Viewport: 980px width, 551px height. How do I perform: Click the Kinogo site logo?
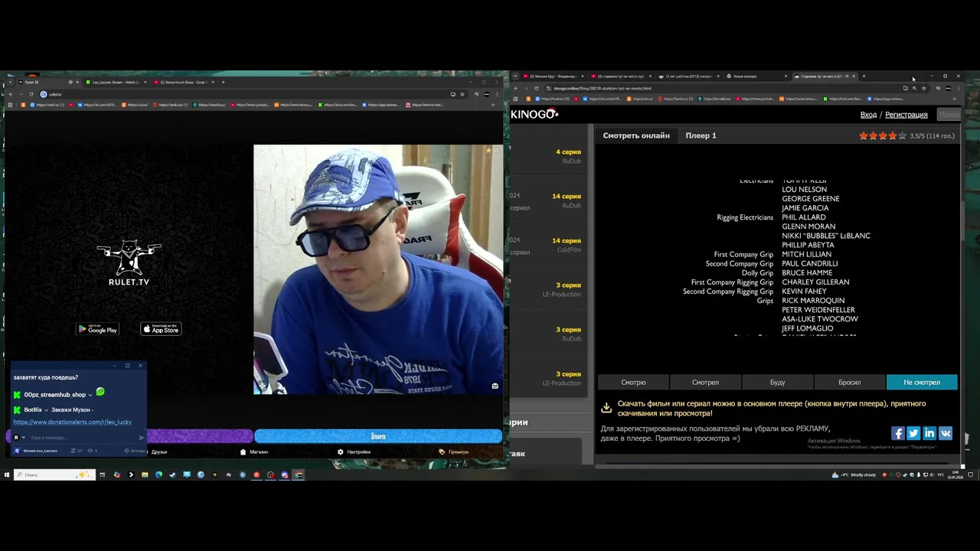pos(534,114)
